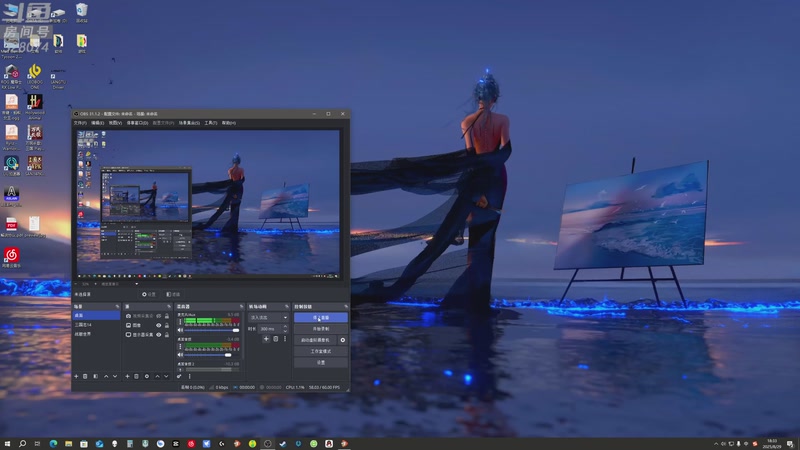Open the Docks menu in OBS

pyautogui.click(x=137, y=123)
